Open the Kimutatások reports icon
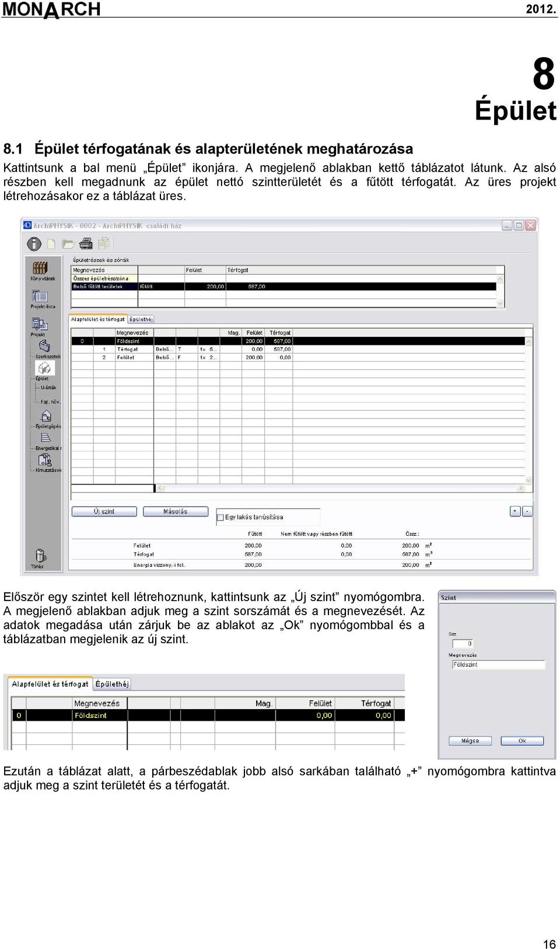The height and width of the screenshot is (949, 560). click(45, 460)
